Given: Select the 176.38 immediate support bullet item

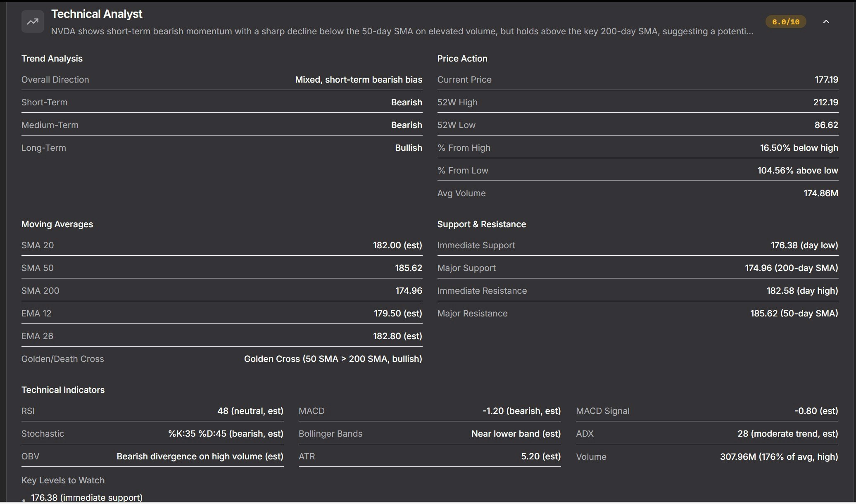Looking at the screenshot, I should pos(87,497).
